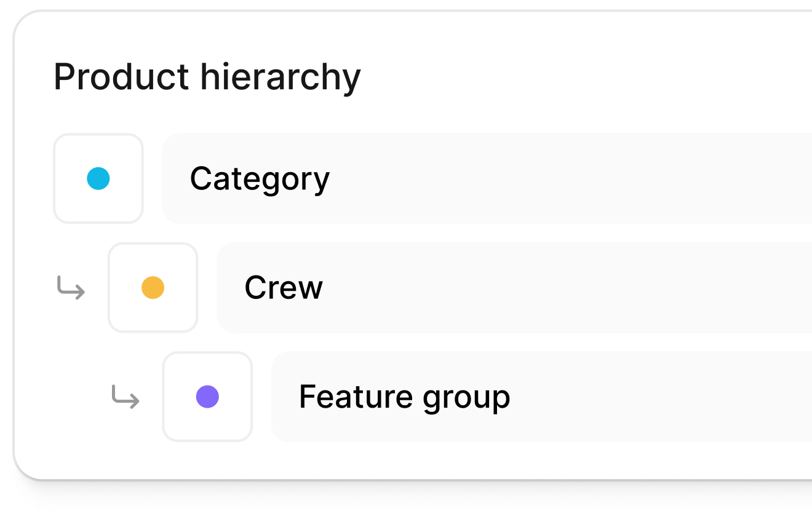Click the orange dot icon
The width and height of the screenshot is (812, 522).
coord(153,288)
